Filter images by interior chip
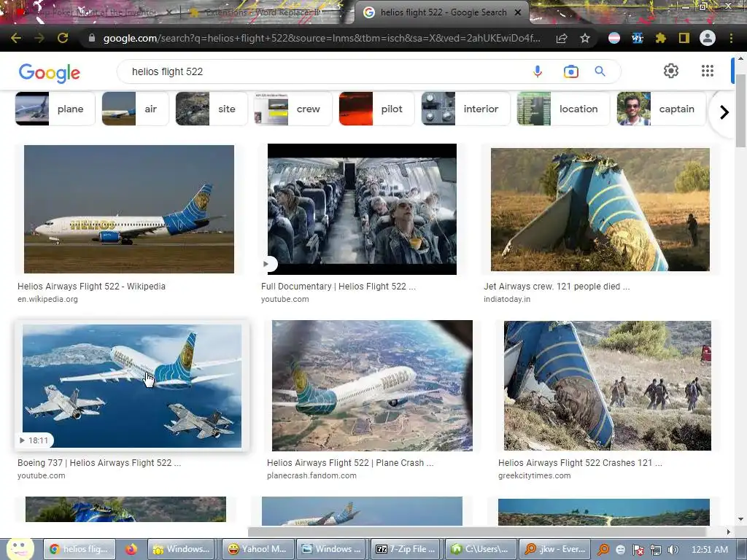Screen dimensions: 747x560 (x=465, y=109)
